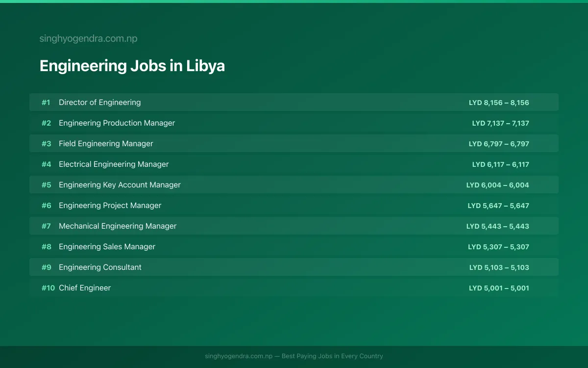This screenshot has width=588, height=368.
Task: Select 'Electrical Engineering Manager' job title
Action: click(x=114, y=164)
